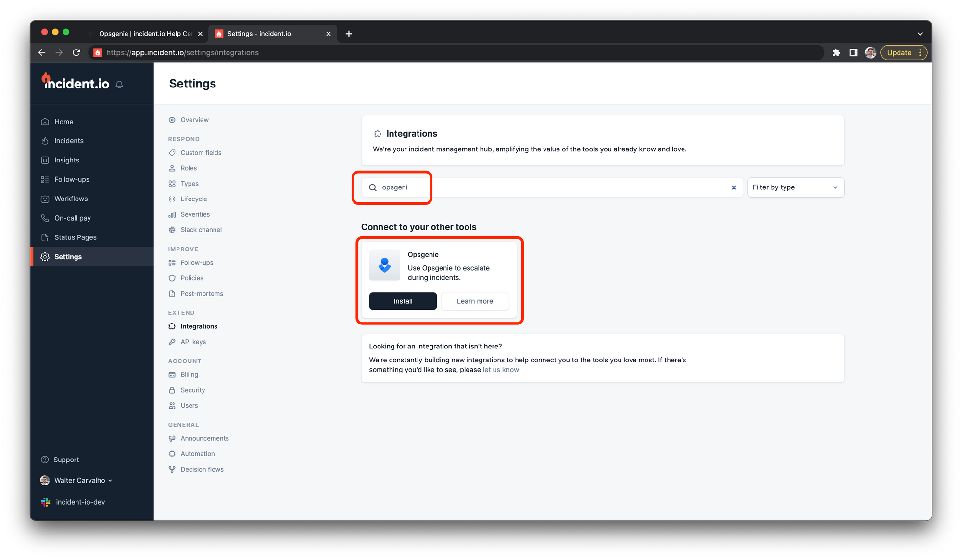The image size is (962, 560).
Task: Reload the page in browser
Action: tap(76, 53)
